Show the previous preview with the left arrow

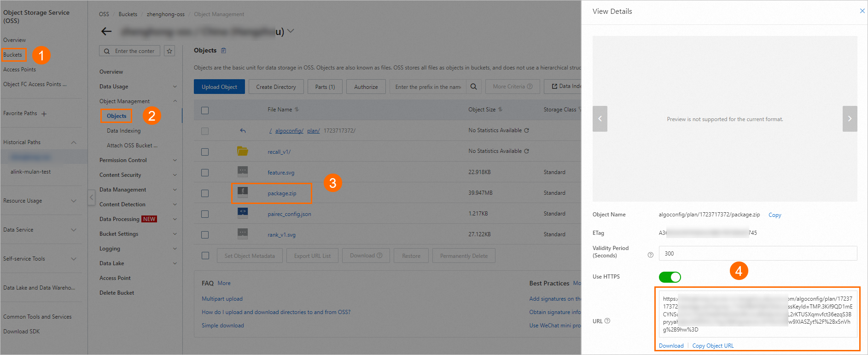pos(600,119)
